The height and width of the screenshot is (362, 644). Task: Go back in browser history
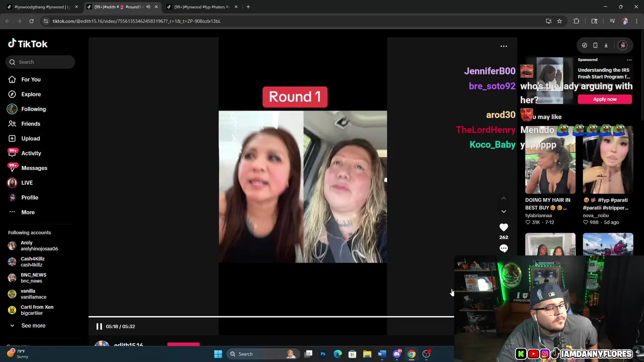click(x=7, y=21)
